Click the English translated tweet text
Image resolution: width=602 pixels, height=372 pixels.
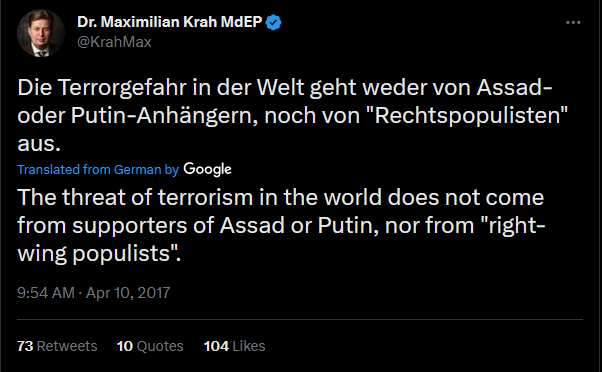[x=281, y=225]
